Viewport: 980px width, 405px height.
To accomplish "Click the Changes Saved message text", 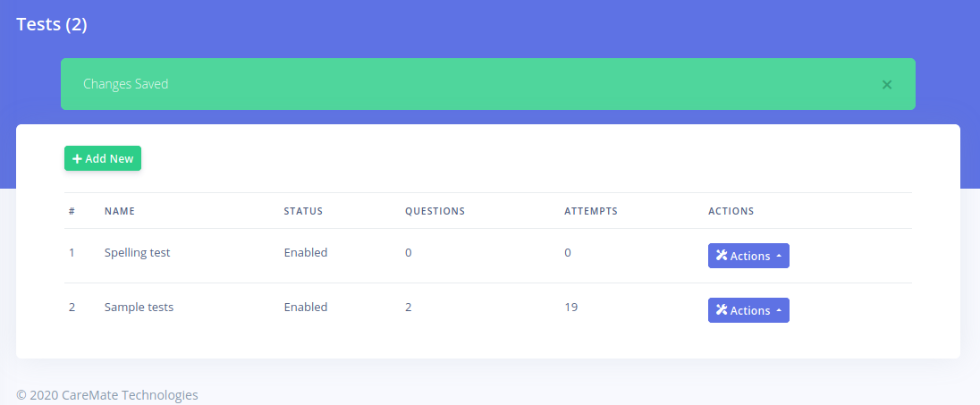I will (125, 84).
